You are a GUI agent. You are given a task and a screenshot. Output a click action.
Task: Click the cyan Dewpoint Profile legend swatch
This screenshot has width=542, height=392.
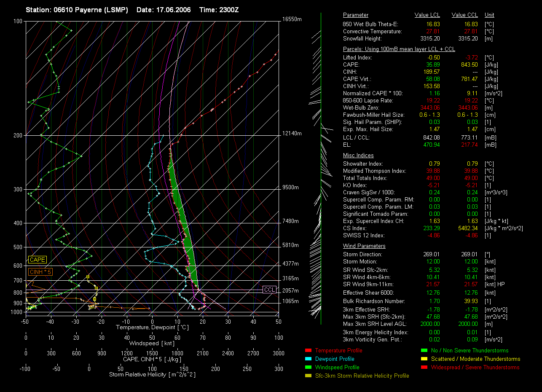click(x=308, y=359)
